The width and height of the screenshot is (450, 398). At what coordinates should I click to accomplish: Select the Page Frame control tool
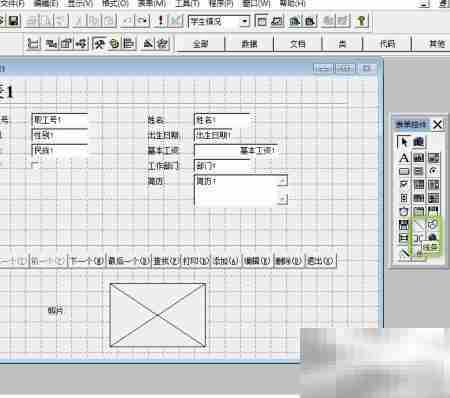[x=419, y=211]
